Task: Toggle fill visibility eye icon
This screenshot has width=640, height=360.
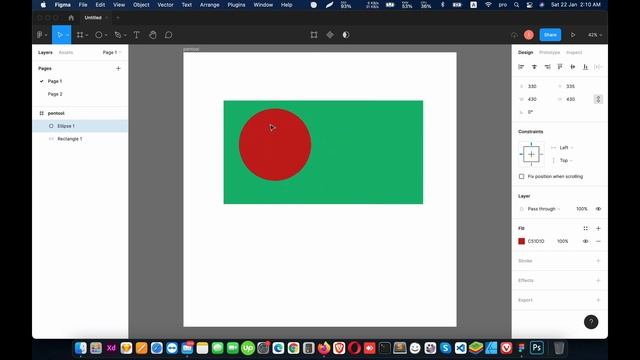Action: pos(585,241)
